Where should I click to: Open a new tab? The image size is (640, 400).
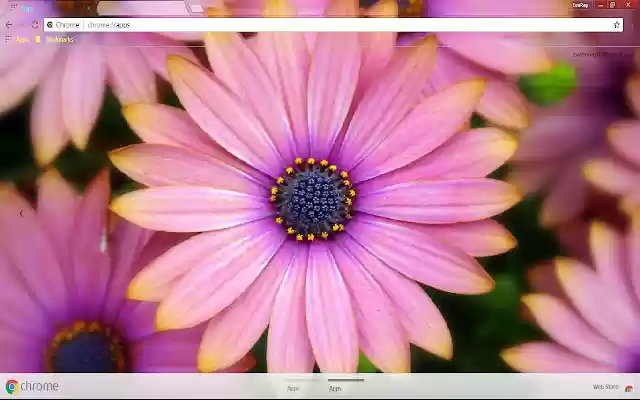tap(197, 8)
